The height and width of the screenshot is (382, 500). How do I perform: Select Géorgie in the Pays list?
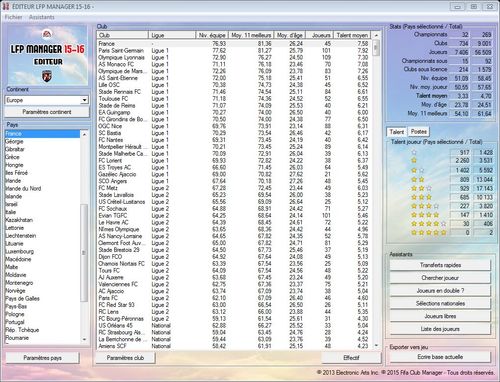point(42,141)
